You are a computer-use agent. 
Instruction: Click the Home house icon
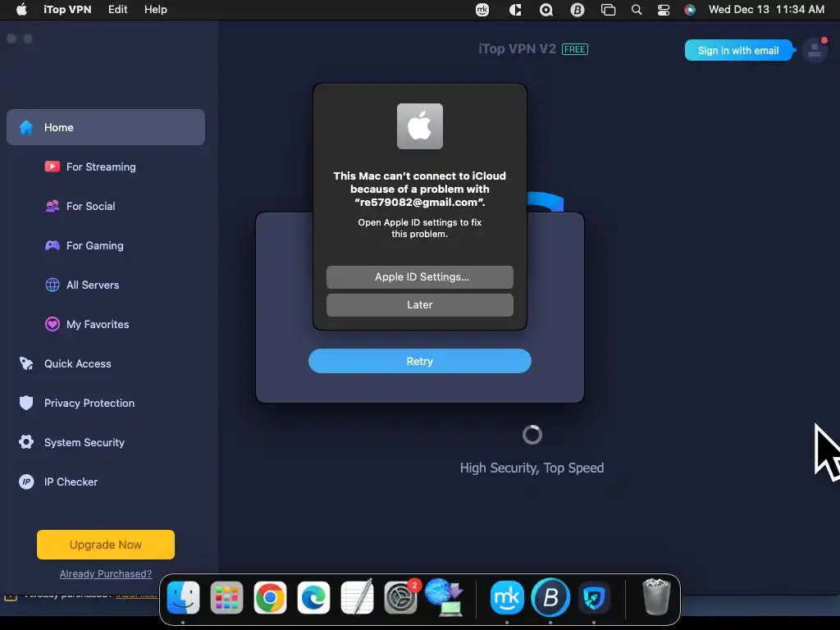pos(26,127)
